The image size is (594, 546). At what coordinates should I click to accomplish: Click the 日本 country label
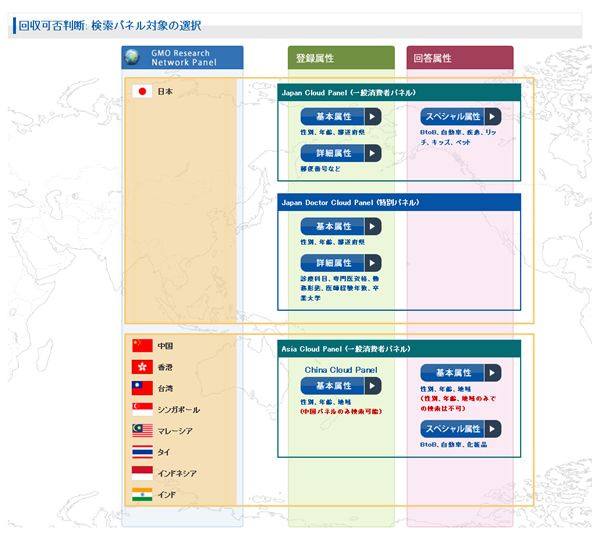[x=165, y=91]
